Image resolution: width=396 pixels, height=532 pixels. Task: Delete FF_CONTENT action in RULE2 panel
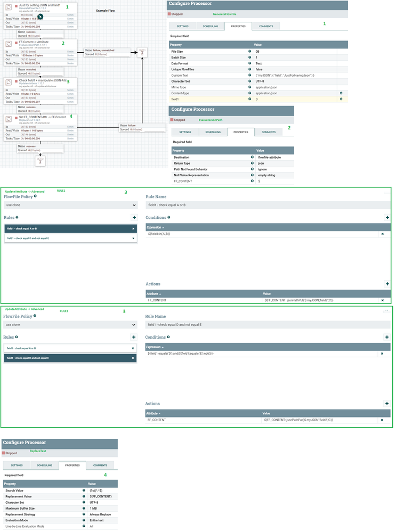pyautogui.click(x=382, y=420)
